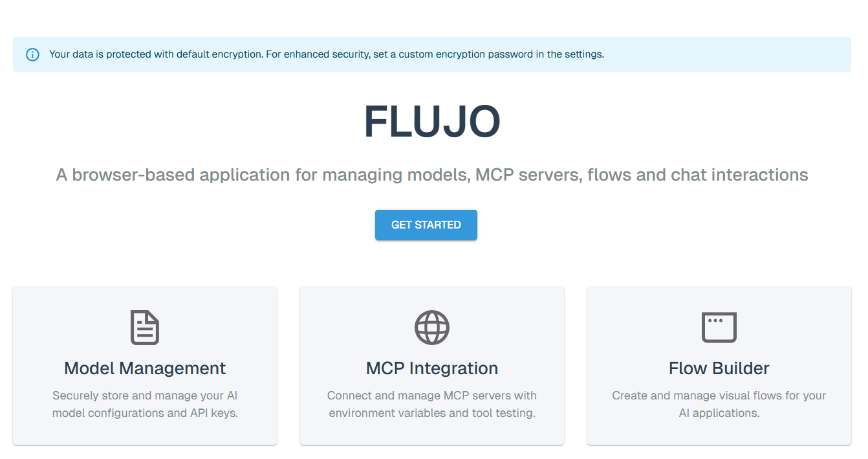Screen dimensions: 868x459
Task: Select the Model Management heading
Action: coord(145,368)
